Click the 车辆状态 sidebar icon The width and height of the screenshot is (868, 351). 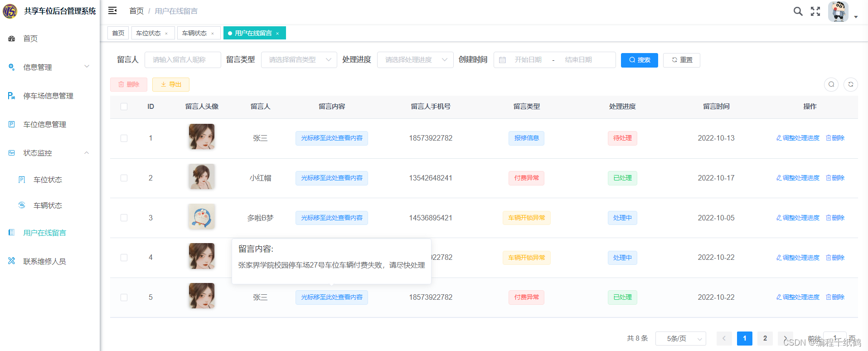tap(22, 205)
